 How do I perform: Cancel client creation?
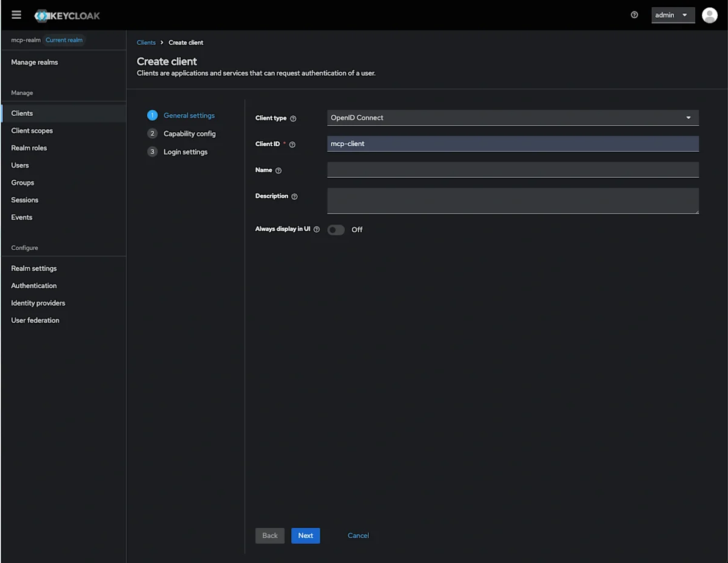coord(358,536)
